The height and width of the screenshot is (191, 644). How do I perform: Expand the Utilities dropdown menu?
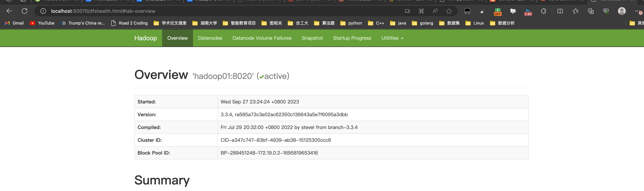pos(392,38)
